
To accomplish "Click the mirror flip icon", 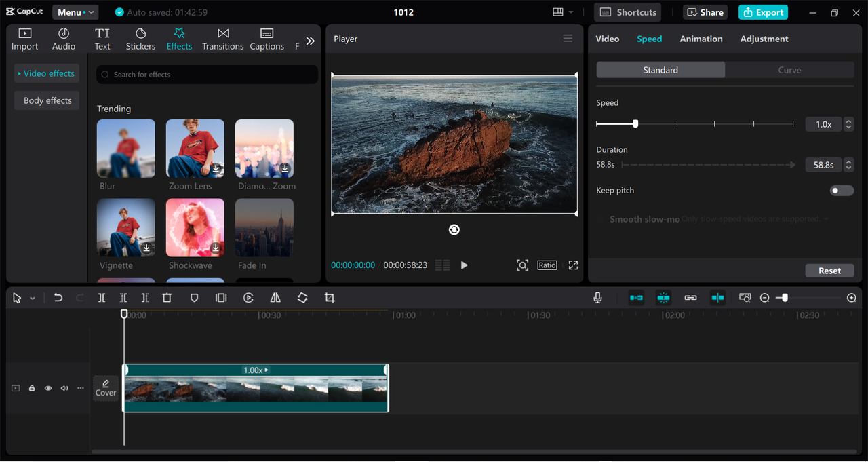I will (275, 298).
